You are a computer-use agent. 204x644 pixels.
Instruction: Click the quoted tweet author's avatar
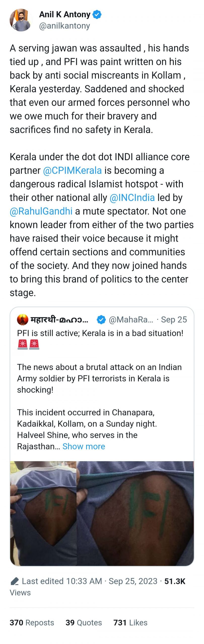[x=22, y=319]
